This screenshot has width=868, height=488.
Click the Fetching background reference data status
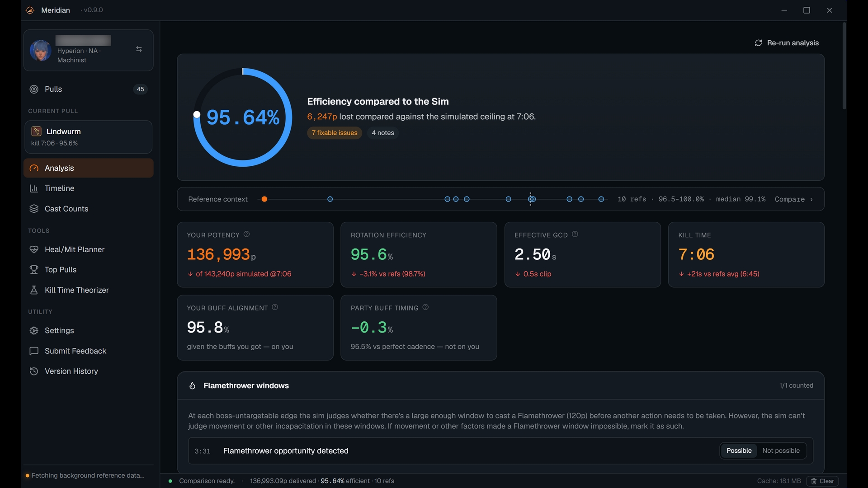click(x=85, y=476)
